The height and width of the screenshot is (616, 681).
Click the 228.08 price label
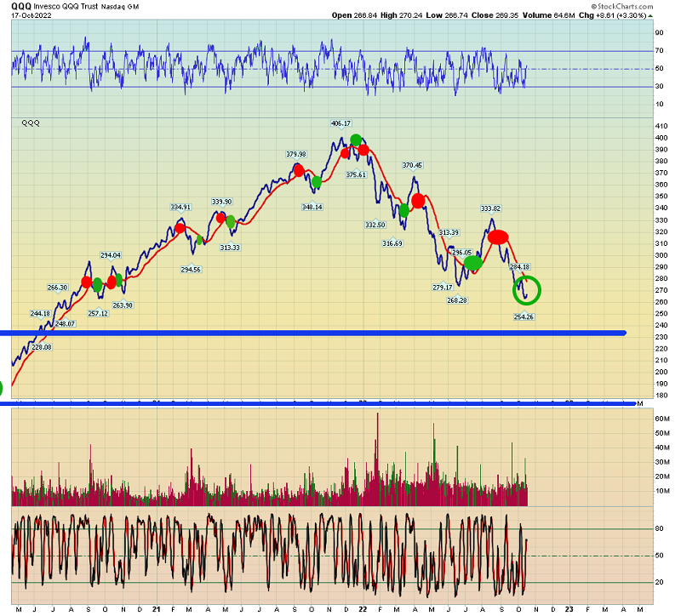tap(42, 347)
